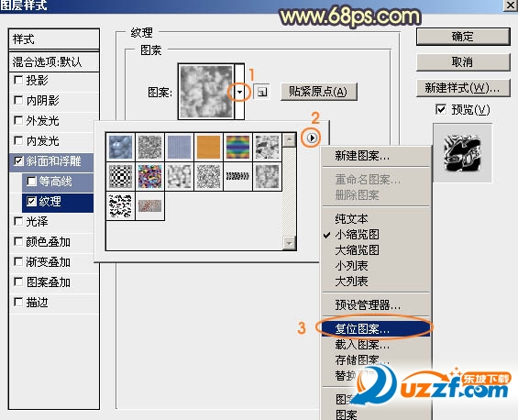The image size is (518, 420).
Task: Select the gray noise pattern in first row
Action: pos(149,147)
